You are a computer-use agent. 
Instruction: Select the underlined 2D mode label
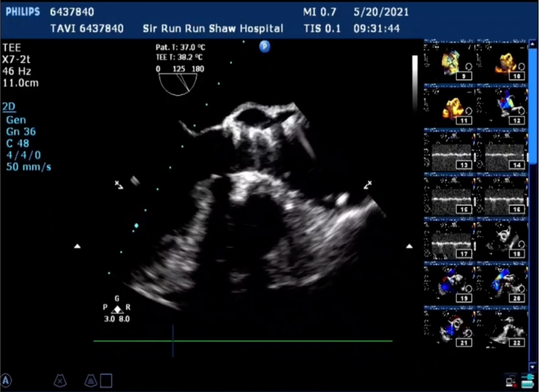pos(9,107)
